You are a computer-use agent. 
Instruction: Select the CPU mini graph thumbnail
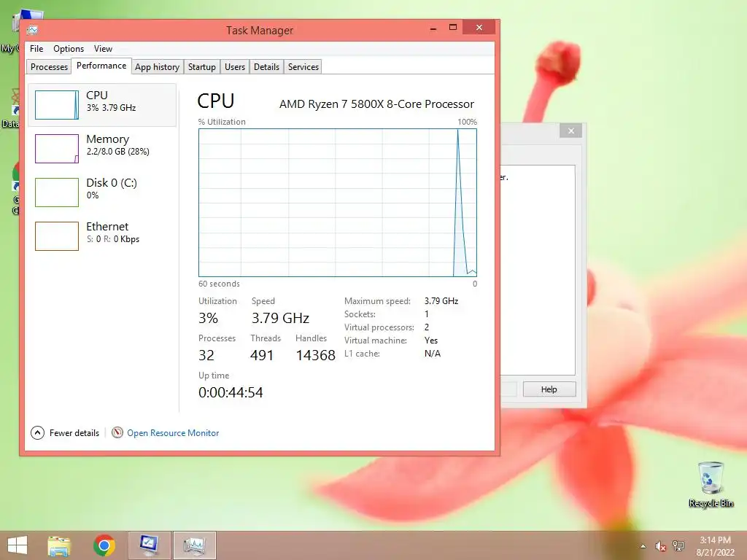(57, 105)
